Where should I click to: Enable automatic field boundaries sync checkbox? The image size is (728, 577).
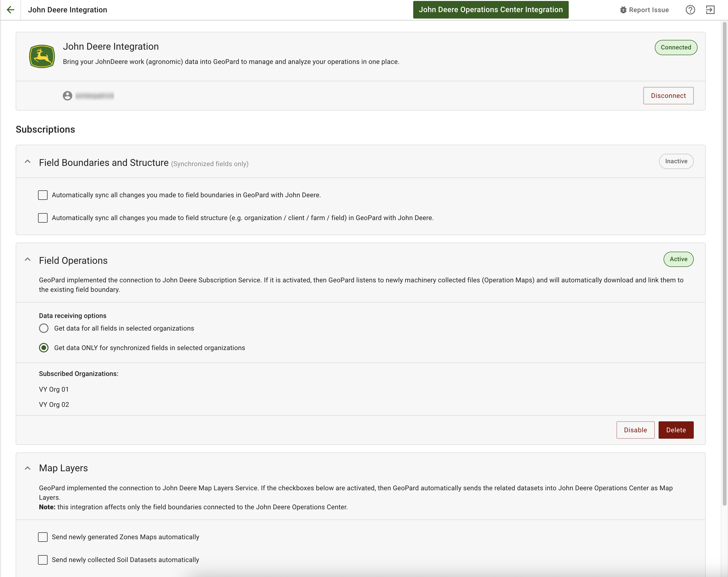pos(43,195)
